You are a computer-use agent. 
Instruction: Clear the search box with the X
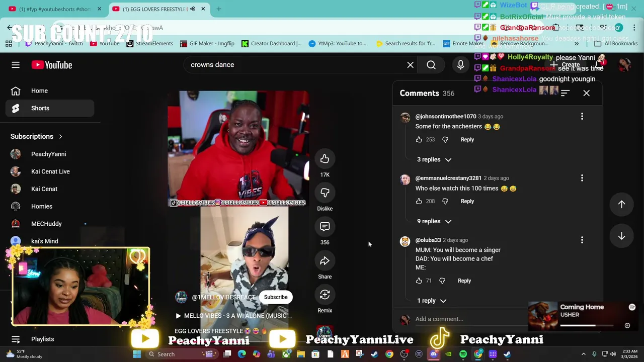pyautogui.click(x=411, y=65)
